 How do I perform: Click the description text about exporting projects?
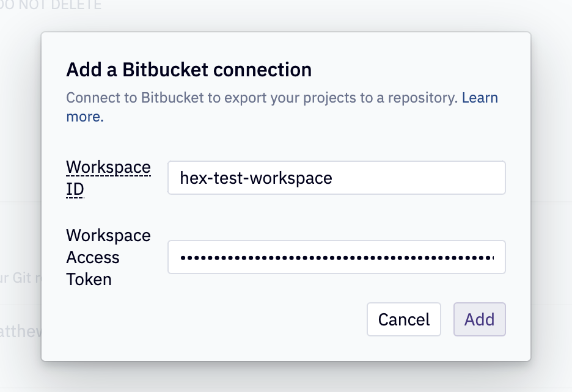[263, 98]
